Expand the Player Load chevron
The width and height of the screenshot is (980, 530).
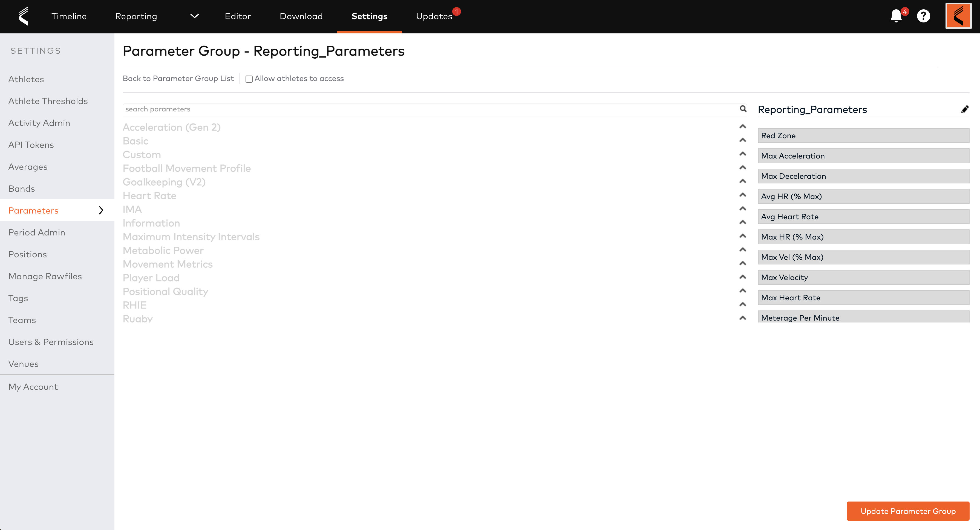pyautogui.click(x=743, y=277)
